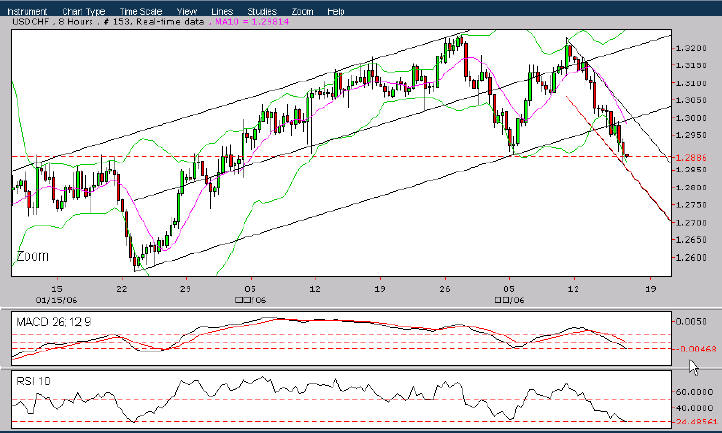Open the Lines menu
The width and height of the screenshot is (722, 433).
[x=222, y=12]
